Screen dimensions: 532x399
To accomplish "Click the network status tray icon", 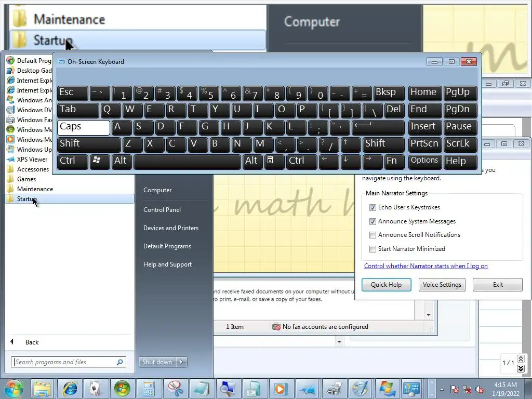I will [467, 389].
